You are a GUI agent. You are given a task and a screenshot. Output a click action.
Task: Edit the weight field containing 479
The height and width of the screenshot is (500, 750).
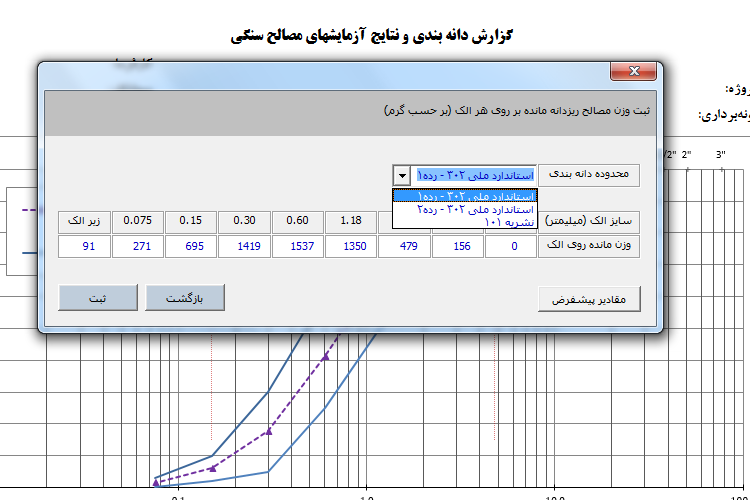(404, 246)
